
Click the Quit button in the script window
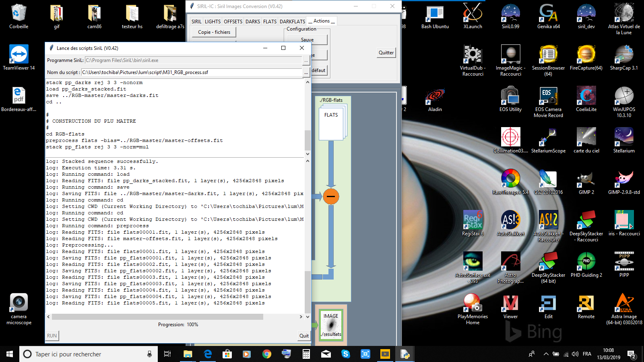click(304, 336)
